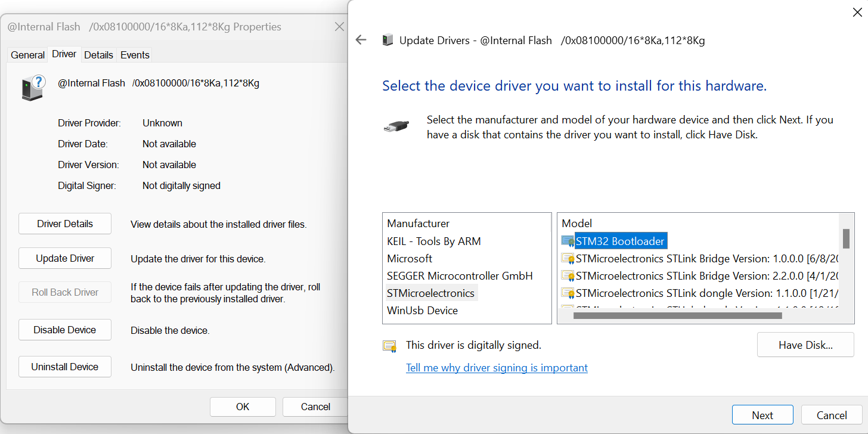Click the USB plug hardware icon
Screen dimensions: 868x434
tap(396, 127)
